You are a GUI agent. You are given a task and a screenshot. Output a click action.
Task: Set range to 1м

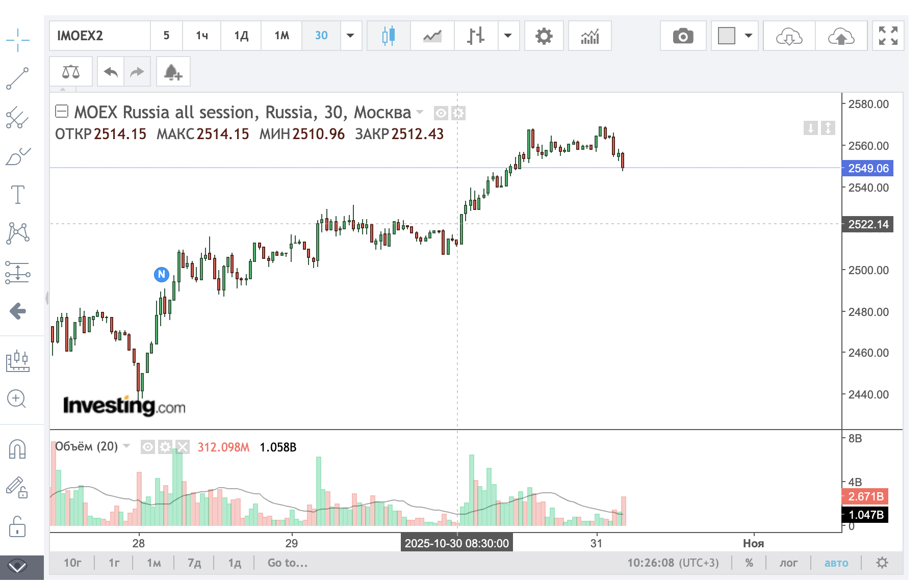[153, 563]
